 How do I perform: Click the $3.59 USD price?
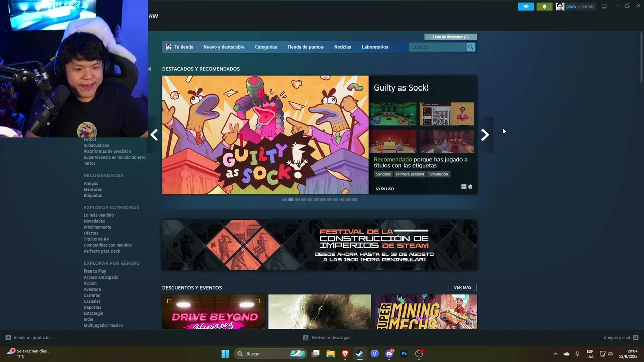tap(385, 189)
